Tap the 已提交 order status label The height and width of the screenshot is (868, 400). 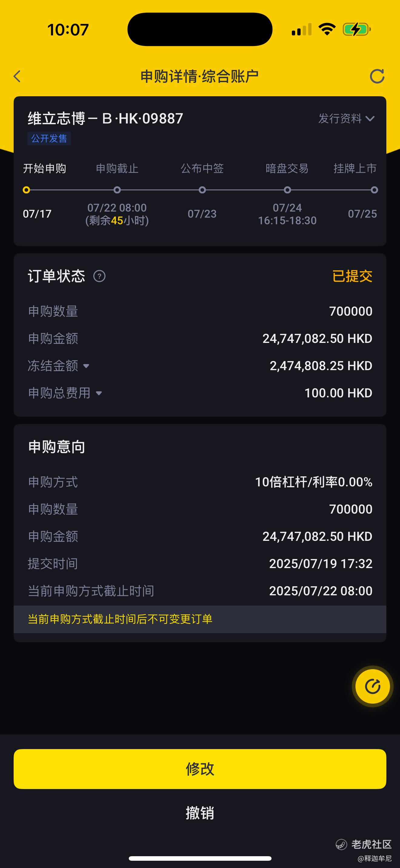(352, 276)
